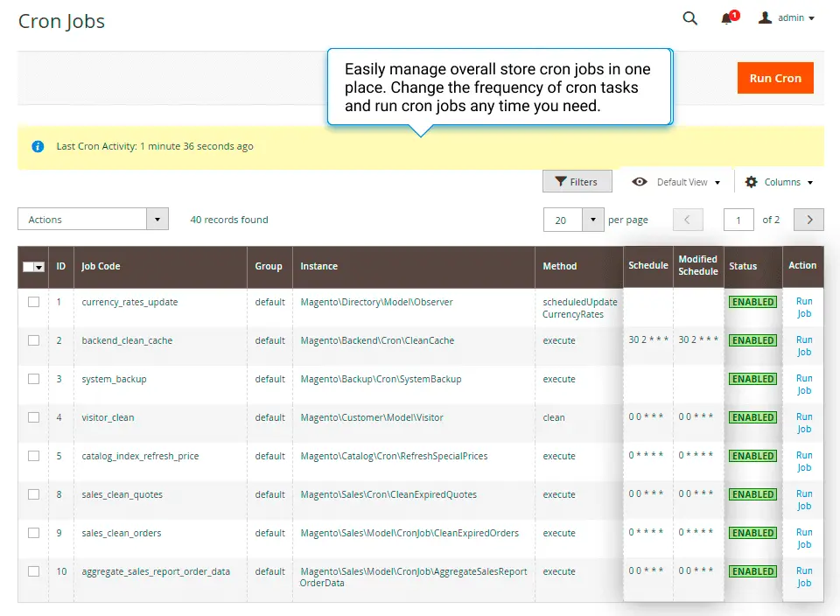Select the checkbox for system_backup job

(x=33, y=379)
